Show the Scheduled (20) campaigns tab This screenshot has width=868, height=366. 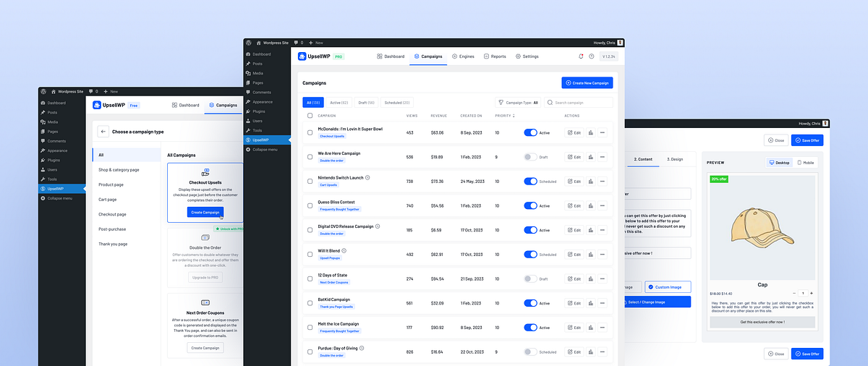(397, 103)
